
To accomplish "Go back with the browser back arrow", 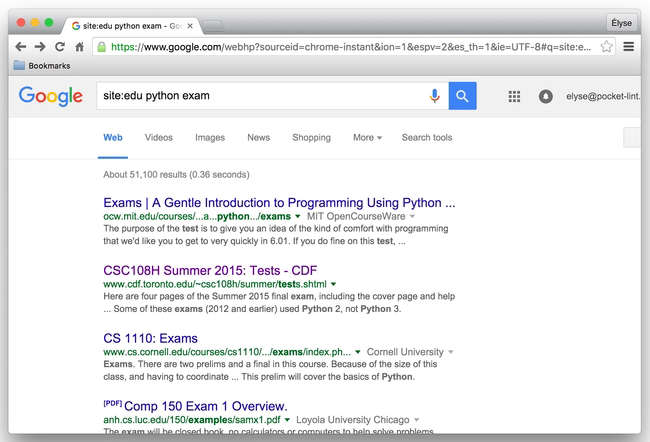I will (x=21, y=47).
